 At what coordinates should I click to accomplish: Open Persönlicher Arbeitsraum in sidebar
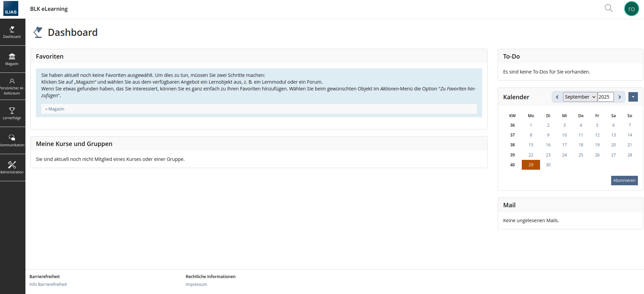click(12, 86)
